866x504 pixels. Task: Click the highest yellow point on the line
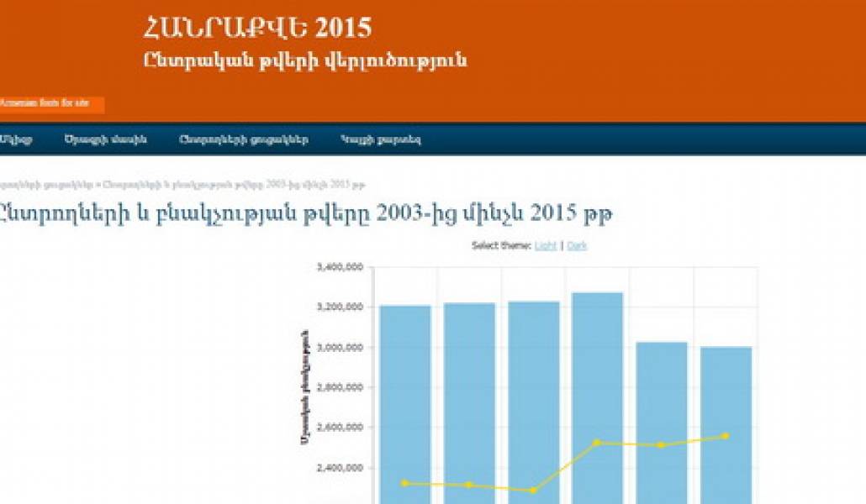click(726, 436)
